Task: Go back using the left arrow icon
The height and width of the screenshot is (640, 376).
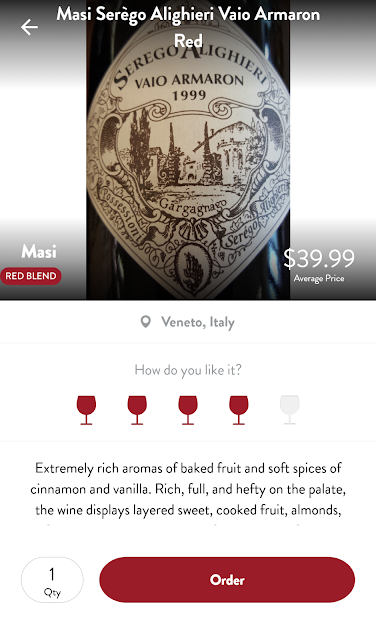Action: click(29, 27)
